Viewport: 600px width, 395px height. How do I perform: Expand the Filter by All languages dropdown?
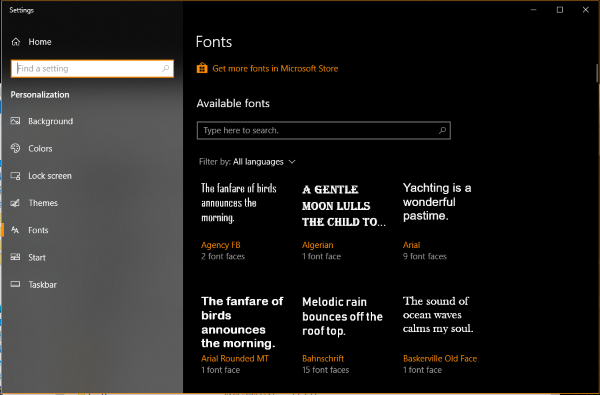[247, 162]
